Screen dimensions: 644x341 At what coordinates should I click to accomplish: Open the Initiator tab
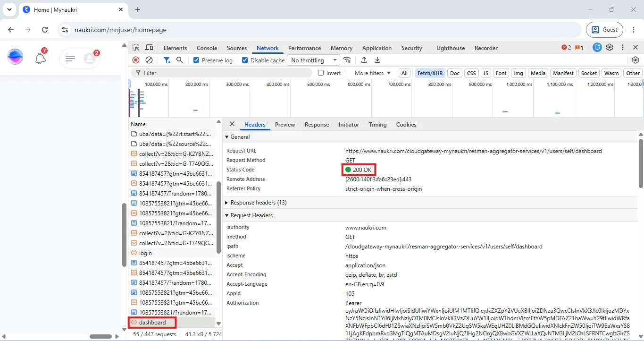coord(349,125)
